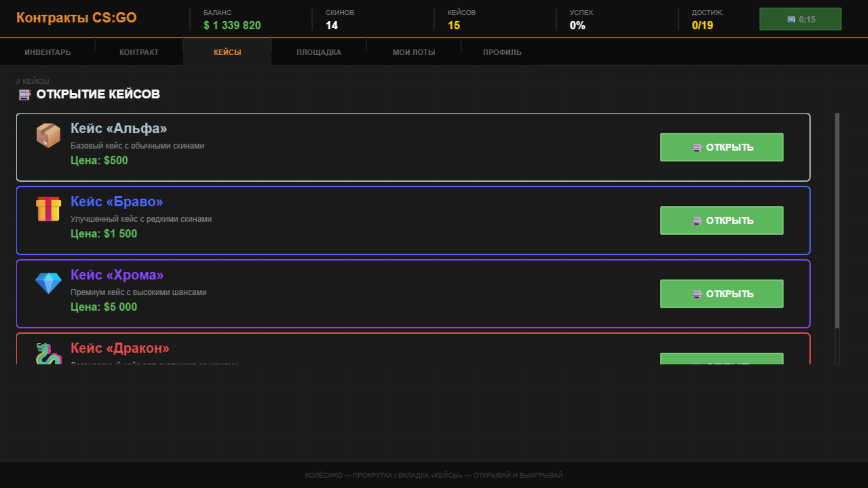Open the ИНВЕНТАРЬ tab
The height and width of the screenshot is (488, 868).
click(x=47, y=52)
